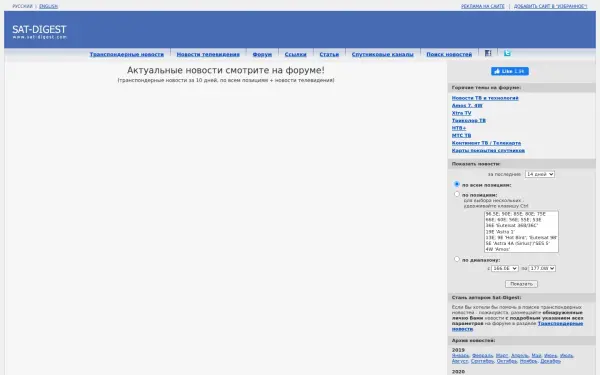The width and height of the screenshot is (600, 375).
Task: Open the 2019 'Март' archive link
Action: pos(502,355)
